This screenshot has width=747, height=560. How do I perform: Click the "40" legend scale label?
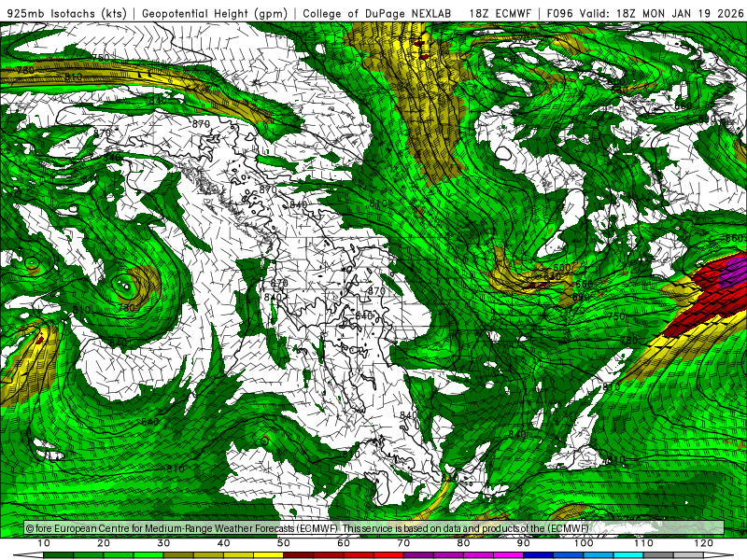tap(223, 543)
